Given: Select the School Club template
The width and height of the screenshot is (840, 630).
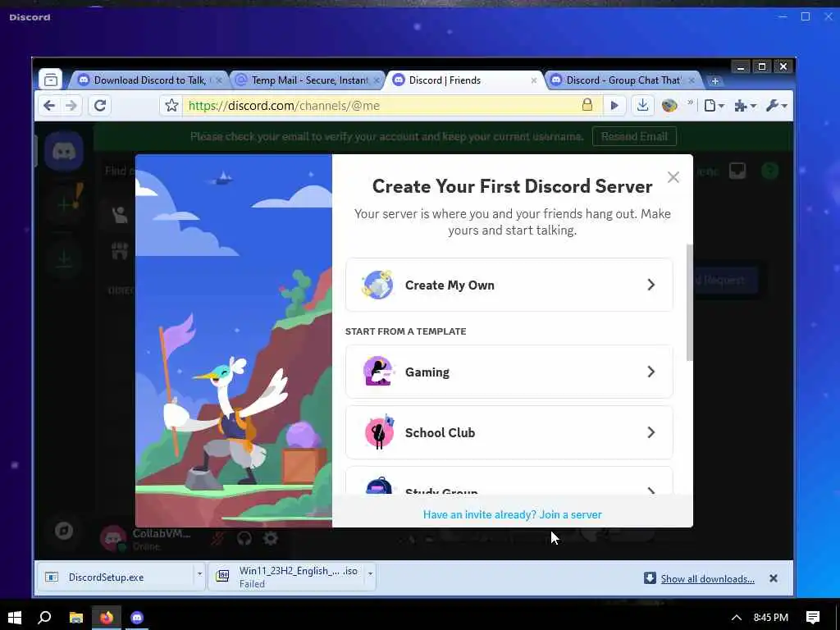Looking at the screenshot, I should pos(509,432).
